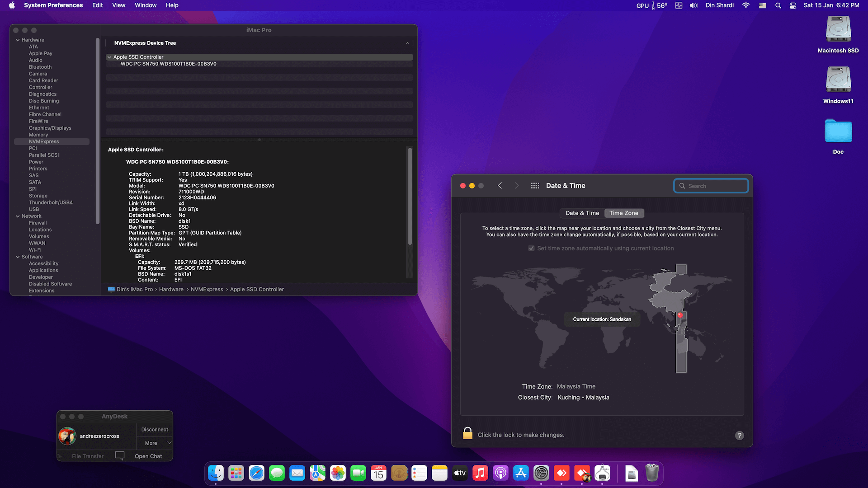Open the plain AnyDesk Dock icon without parrot
The width and height of the screenshot is (868, 488).
[561, 473]
